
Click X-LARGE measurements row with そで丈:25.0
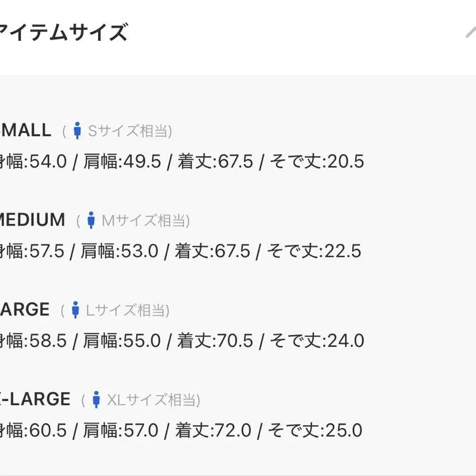click(181, 431)
